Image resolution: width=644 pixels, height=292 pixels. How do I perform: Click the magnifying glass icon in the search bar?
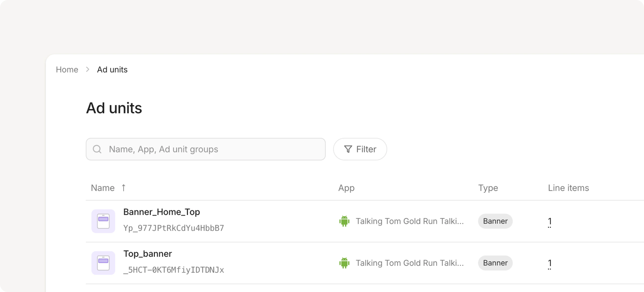97,149
